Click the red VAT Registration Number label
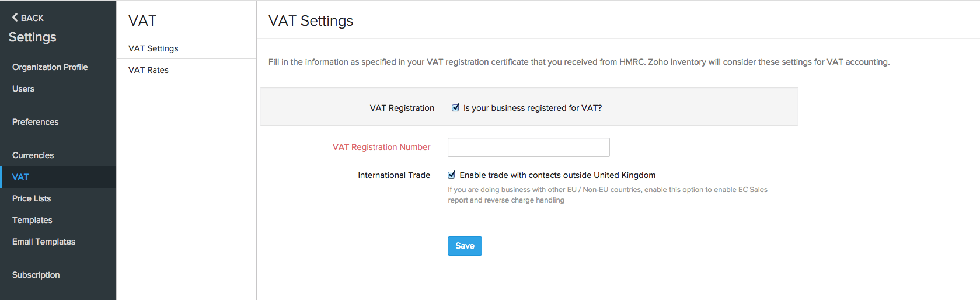 [x=381, y=147]
